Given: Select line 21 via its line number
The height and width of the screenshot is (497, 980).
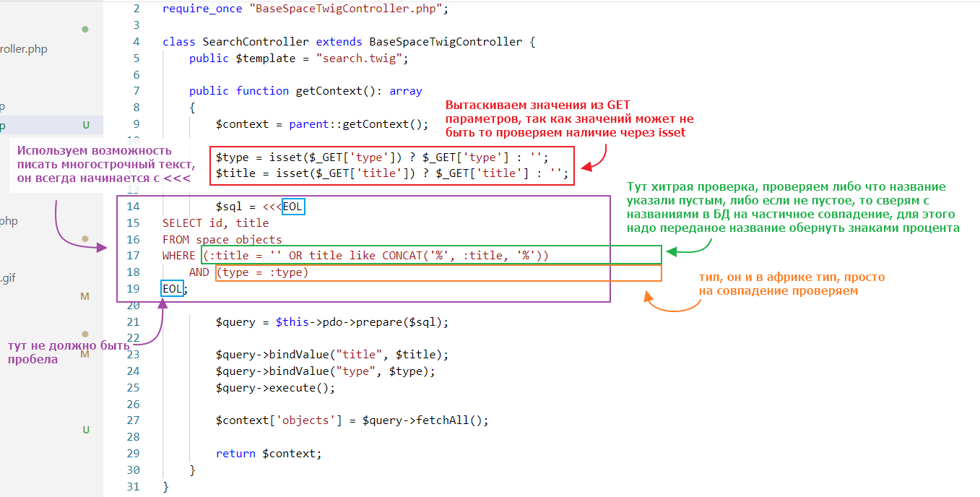Looking at the screenshot, I should 133,322.
